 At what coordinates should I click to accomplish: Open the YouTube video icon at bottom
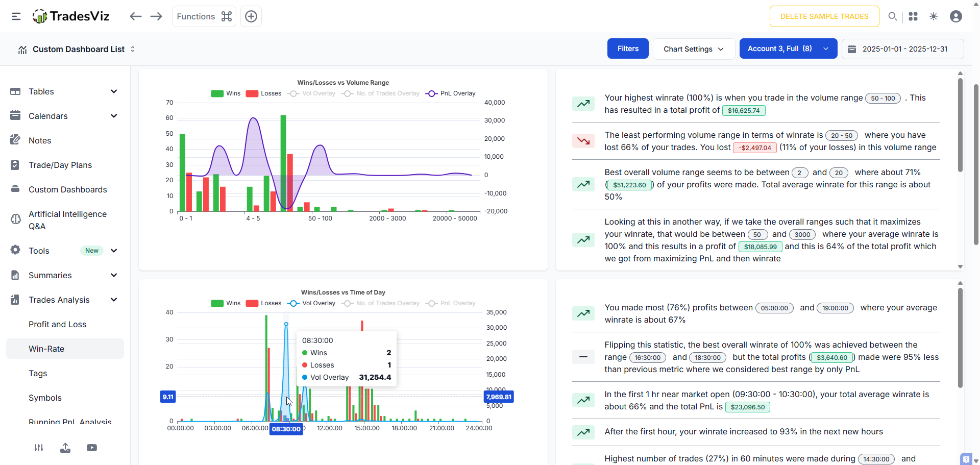[92, 448]
